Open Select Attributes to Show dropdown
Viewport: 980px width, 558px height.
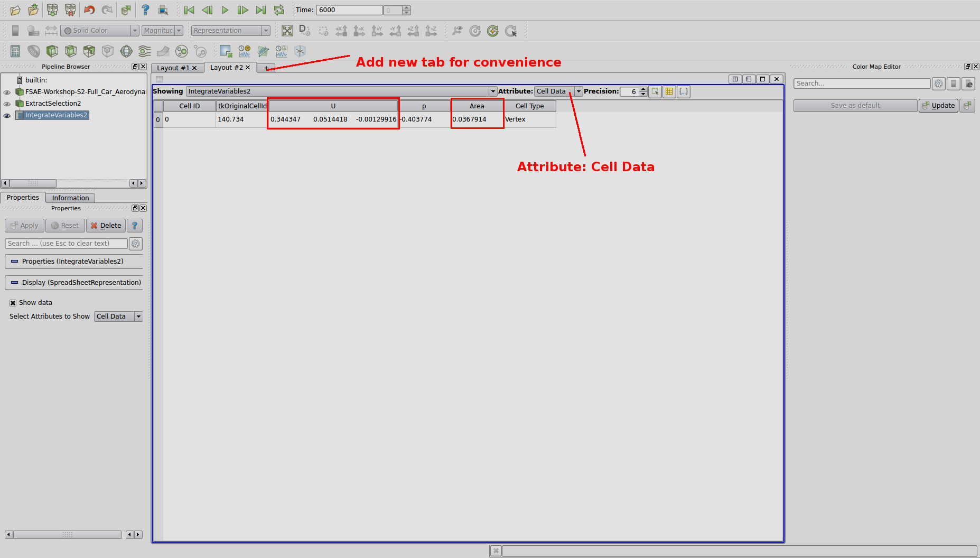coord(118,317)
